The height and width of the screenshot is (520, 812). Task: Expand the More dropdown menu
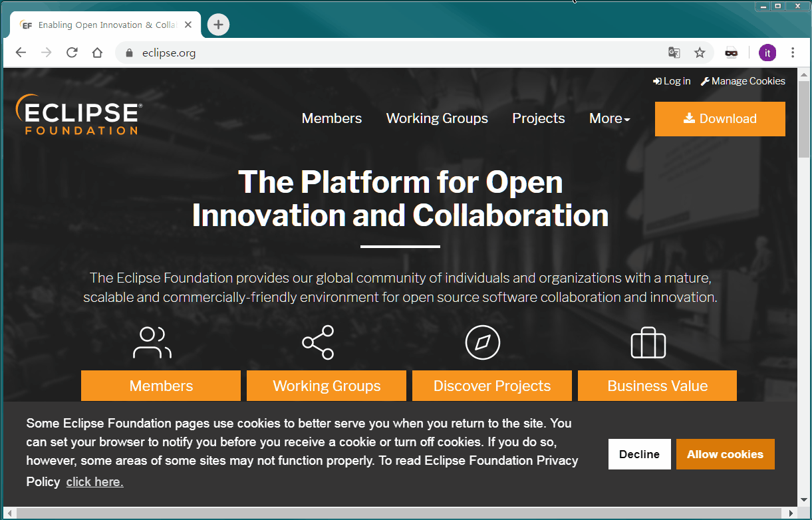pos(610,118)
